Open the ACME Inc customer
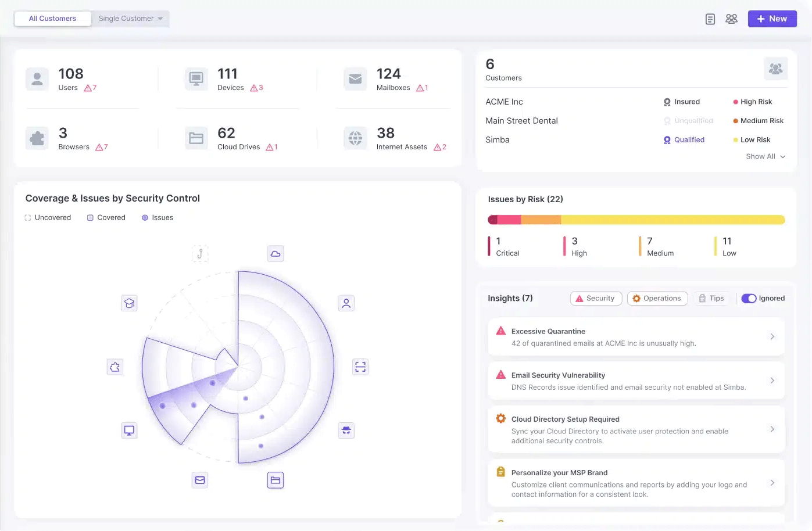Image resolution: width=812 pixels, height=531 pixels. [504, 102]
